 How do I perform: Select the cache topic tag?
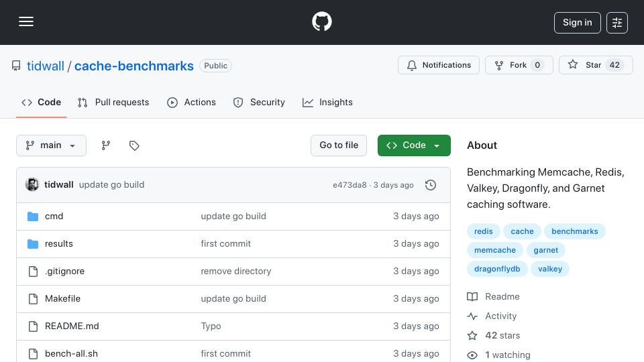tap(522, 231)
